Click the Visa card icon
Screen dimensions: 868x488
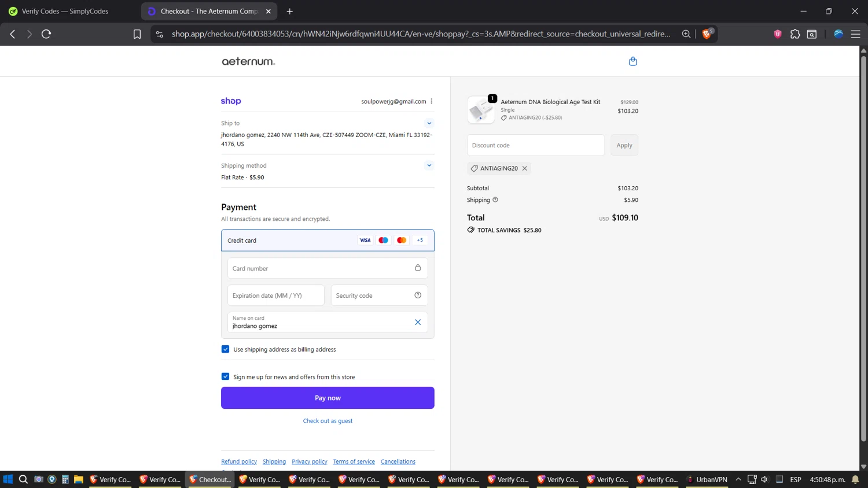click(365, 240)
